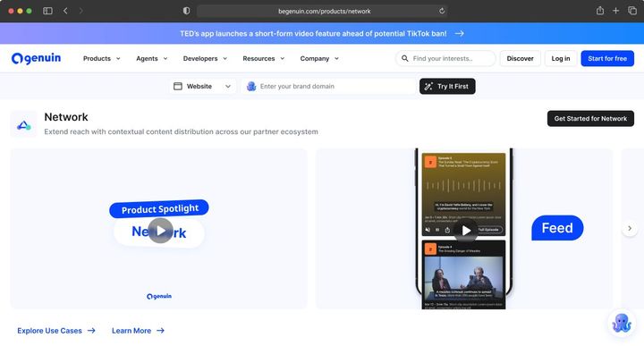The image size is (644, 346).
Task: Click the Network heading text
Action: pos(66,117)
